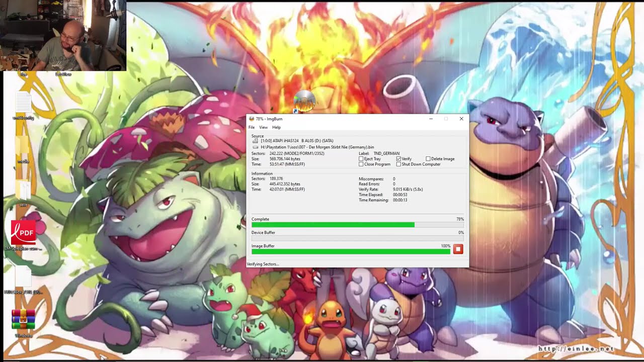Click the ImgBurn window title text
Screen dimensions: 644x362
[269, 119]
